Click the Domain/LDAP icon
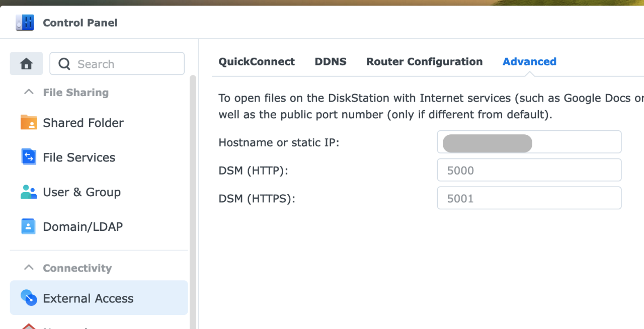Screen dimensions: 644x329 point(29,226)
